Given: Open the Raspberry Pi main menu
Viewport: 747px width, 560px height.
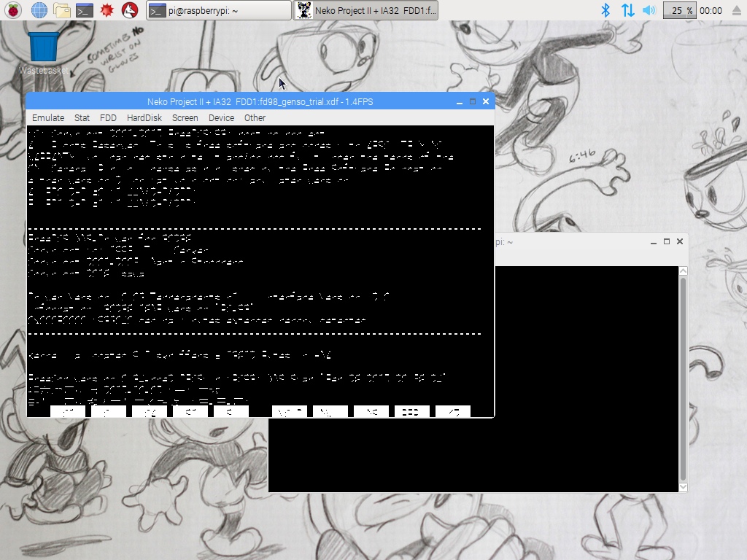Looking at the screenshot, I should [13, 10].
